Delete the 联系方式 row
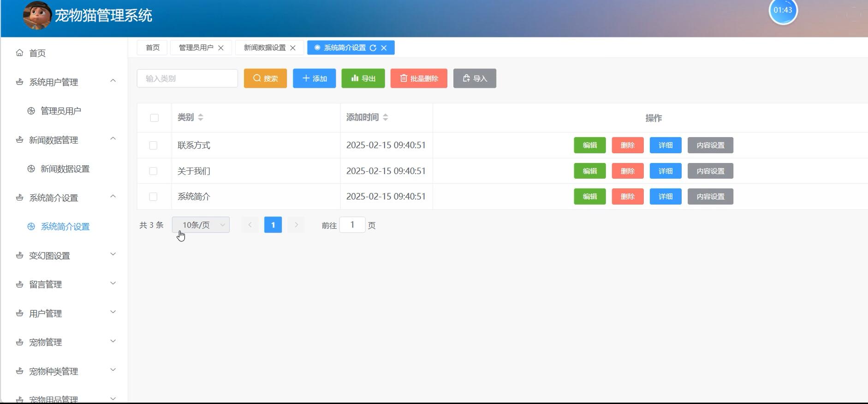This screenshot has width=868, height=404. click(628, 145)
